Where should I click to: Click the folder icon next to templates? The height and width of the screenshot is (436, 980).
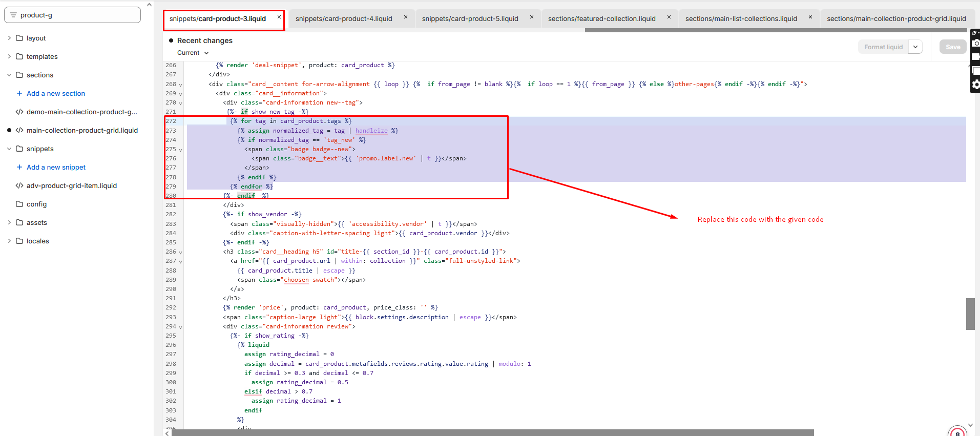tap(19, 56)
